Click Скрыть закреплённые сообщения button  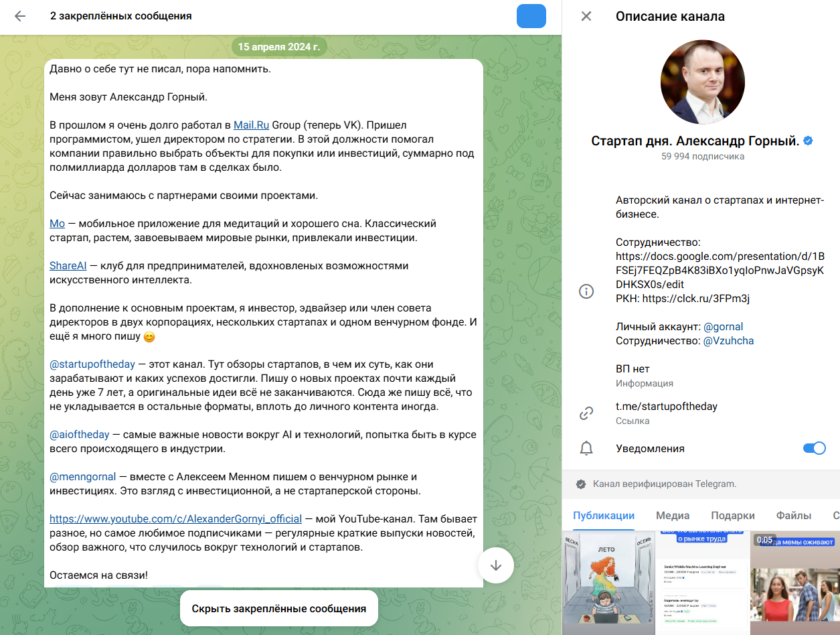coord(279,609)
